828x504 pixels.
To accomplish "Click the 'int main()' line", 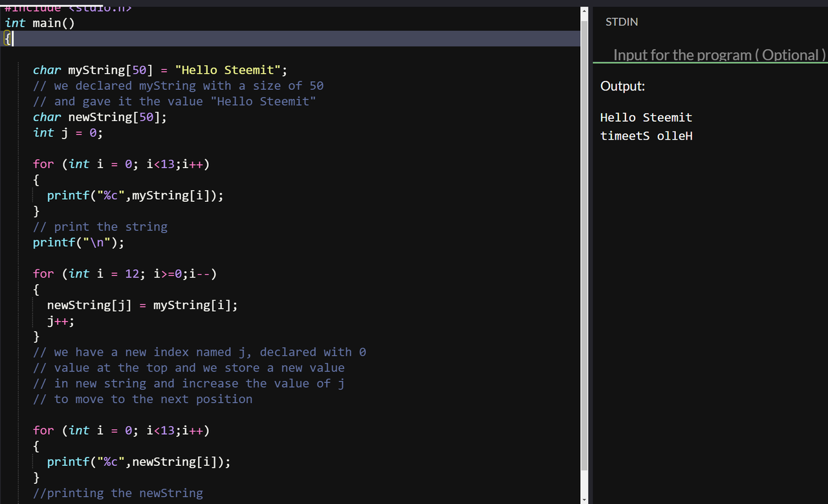I will tap(39, 23).
